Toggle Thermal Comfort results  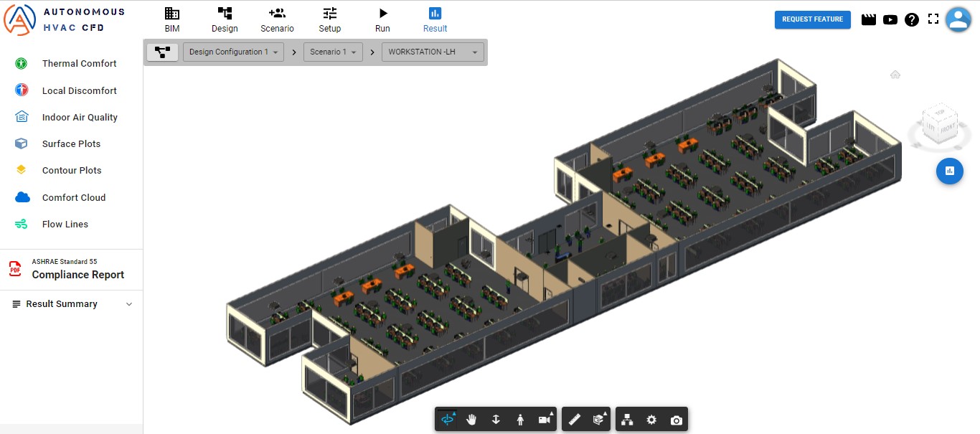[79, 63]
